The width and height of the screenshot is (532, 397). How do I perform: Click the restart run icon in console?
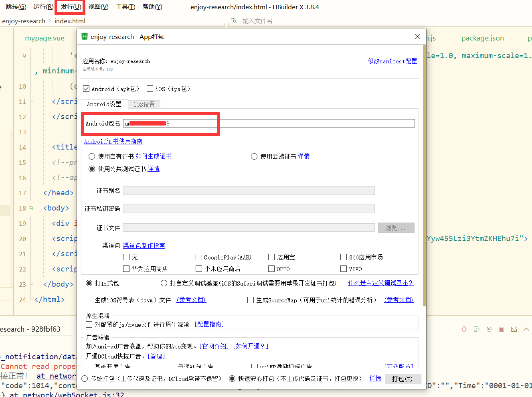489,329
